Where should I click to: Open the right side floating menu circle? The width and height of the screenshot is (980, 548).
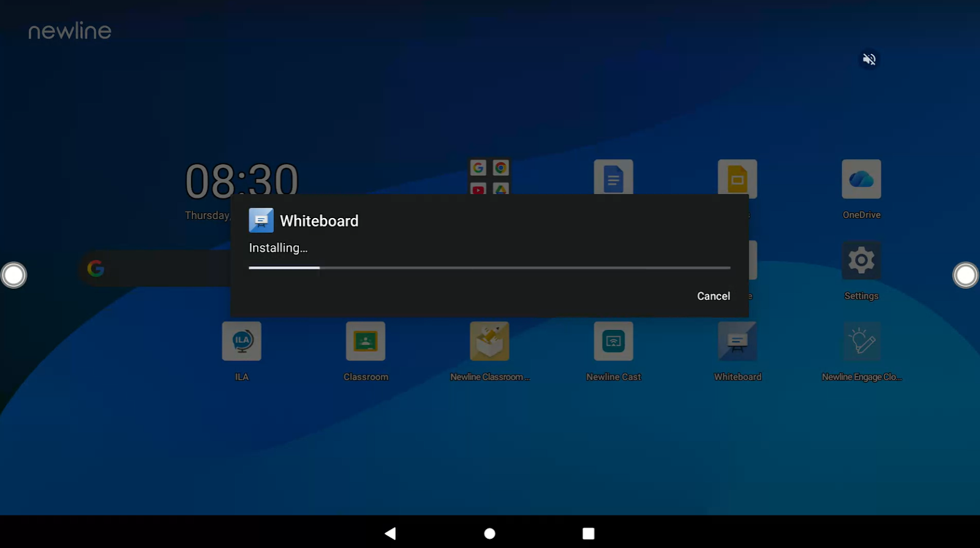click(x=966, y=275)
